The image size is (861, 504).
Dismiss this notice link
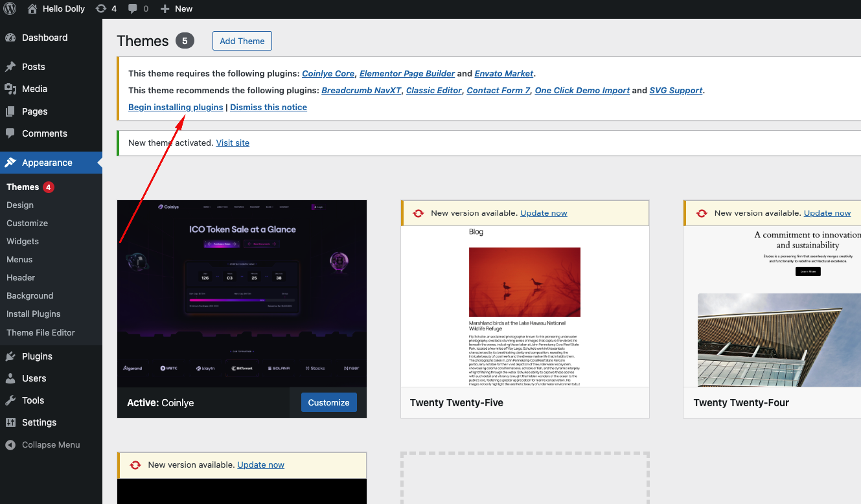coord(268,107)
